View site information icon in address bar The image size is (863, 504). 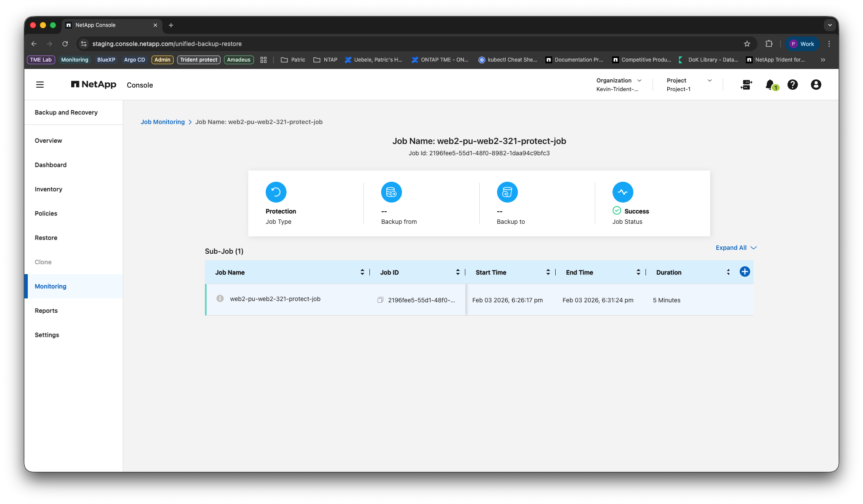(x=84, y=44)
